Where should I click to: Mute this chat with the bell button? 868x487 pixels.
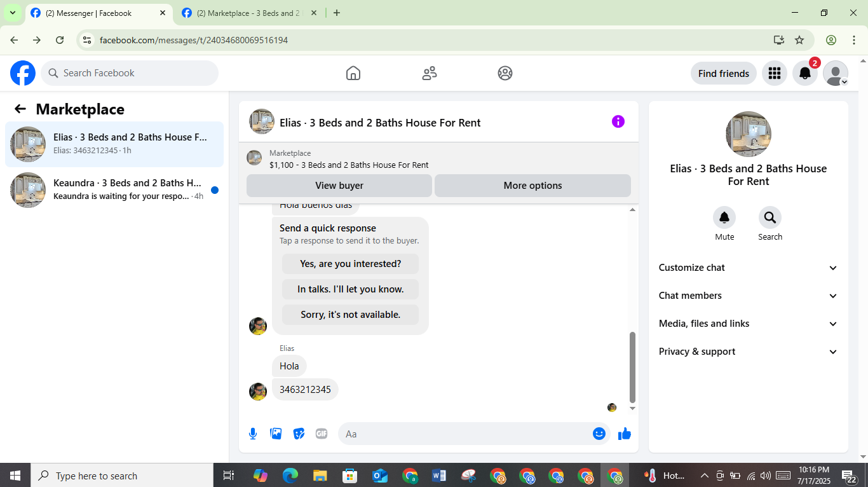click(724, 218)
